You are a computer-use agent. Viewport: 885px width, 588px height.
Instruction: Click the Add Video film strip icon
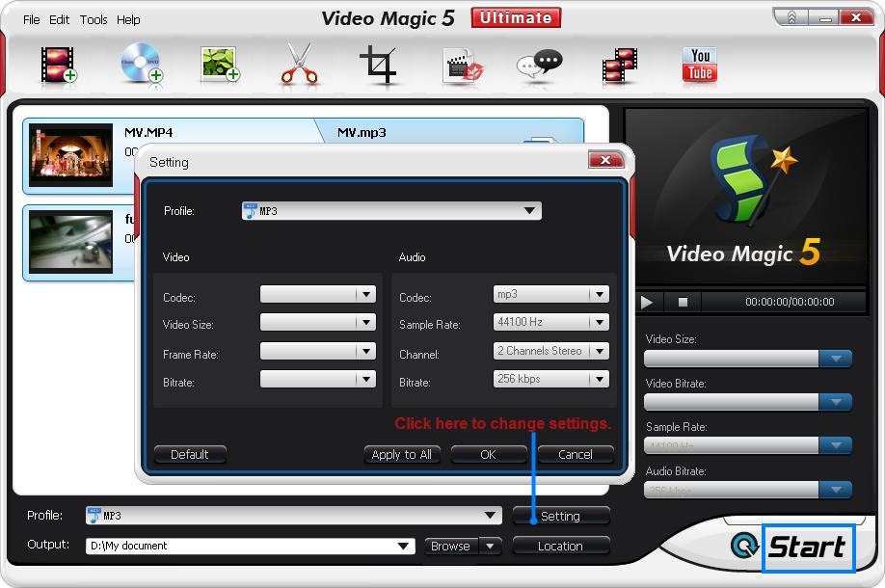tap(58, 65)
